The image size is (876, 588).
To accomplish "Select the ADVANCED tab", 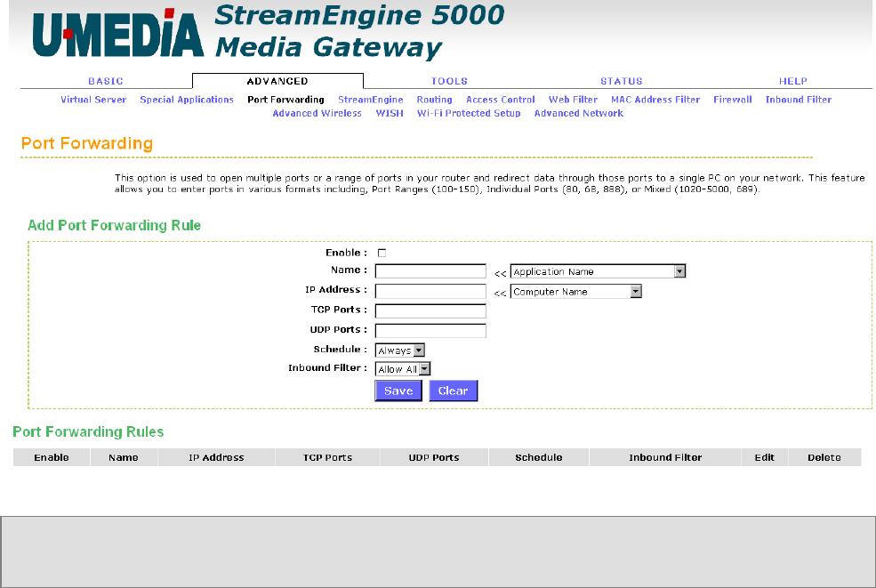I will click(x=277, y=81).
